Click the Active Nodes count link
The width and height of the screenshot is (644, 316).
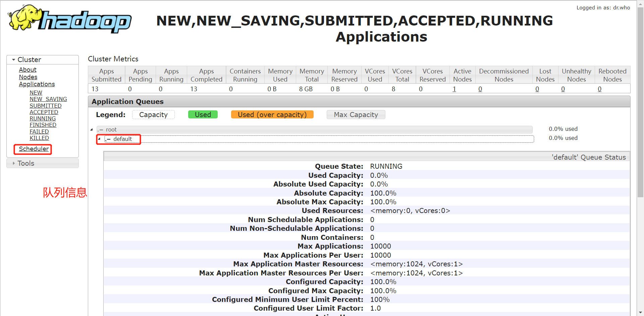pyautogui.click(x=454, y=89)
